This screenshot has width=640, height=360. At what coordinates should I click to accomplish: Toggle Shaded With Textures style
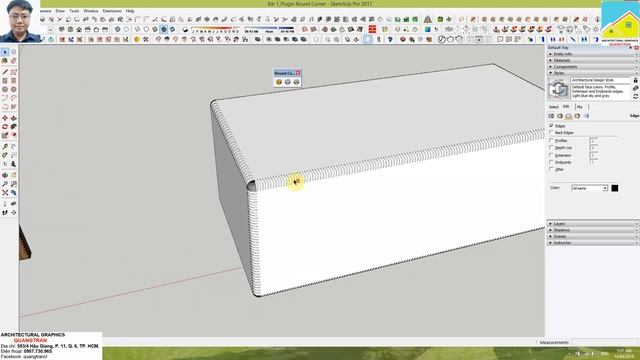coord(164,29)
